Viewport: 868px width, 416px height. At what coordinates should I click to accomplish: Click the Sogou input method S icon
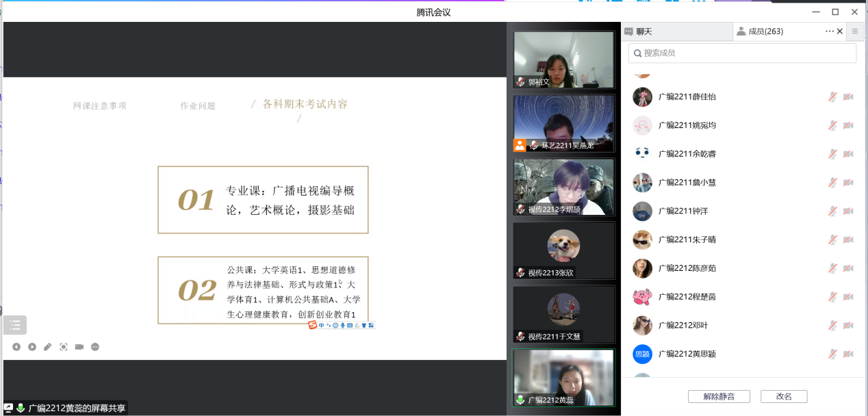(x=312, y=325)
